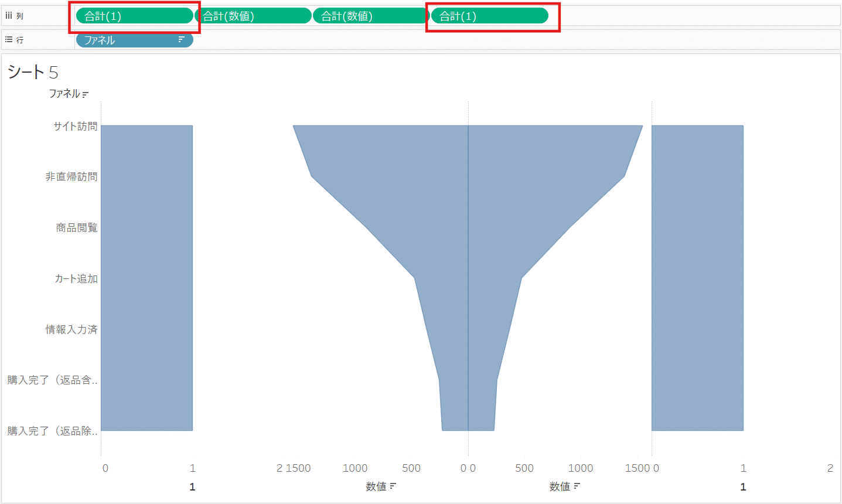The width and height of the screenshot is (842, 504).
Task: Select the 購入完了（返品含.. row label
Action: (x=53, y=380)
